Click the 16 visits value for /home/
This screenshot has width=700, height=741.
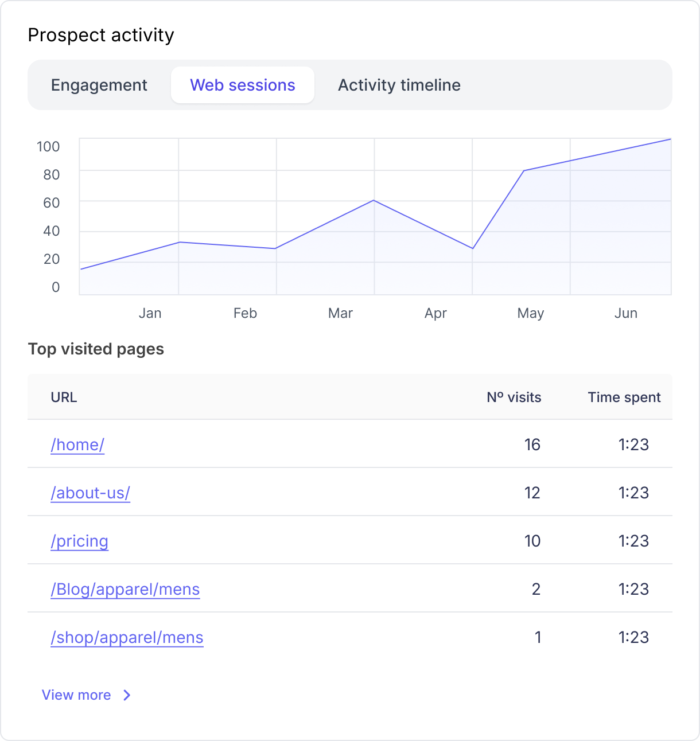pos(532,444)
